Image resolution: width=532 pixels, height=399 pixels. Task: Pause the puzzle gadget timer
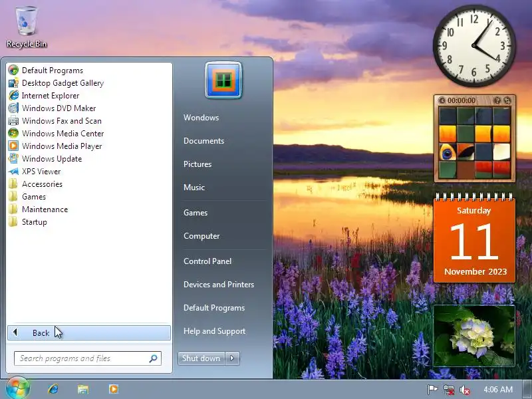[442, 100]
